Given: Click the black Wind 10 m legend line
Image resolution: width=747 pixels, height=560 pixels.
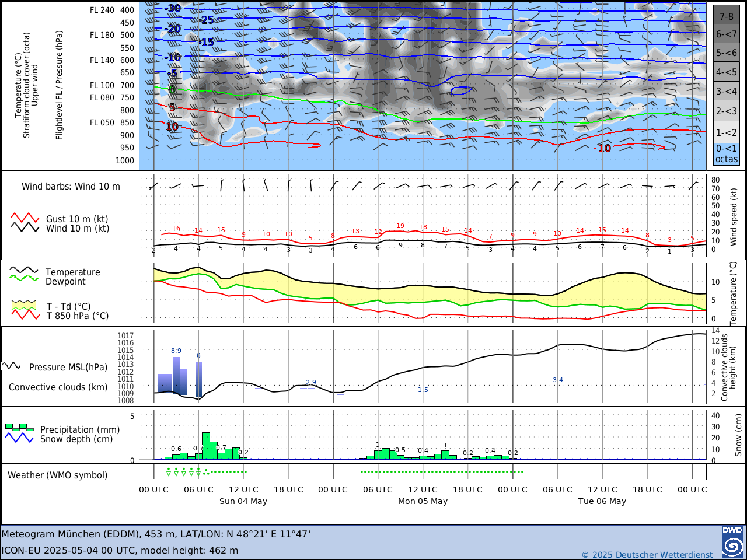Looking at the screenshot, I should (25, 228).
